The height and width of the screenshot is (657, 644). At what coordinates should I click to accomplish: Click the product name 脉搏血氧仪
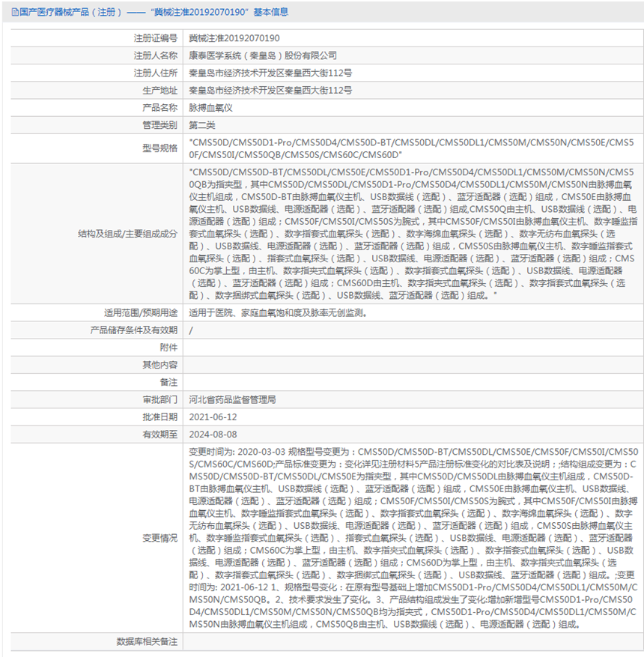210,108
